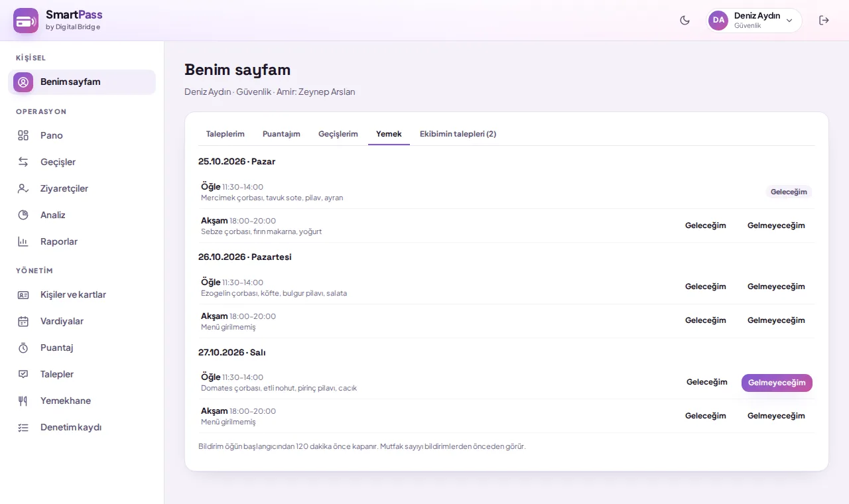Click the Kişiler ve kartlar ID card icon
The image size is (849, 504).
pos(23,294)
